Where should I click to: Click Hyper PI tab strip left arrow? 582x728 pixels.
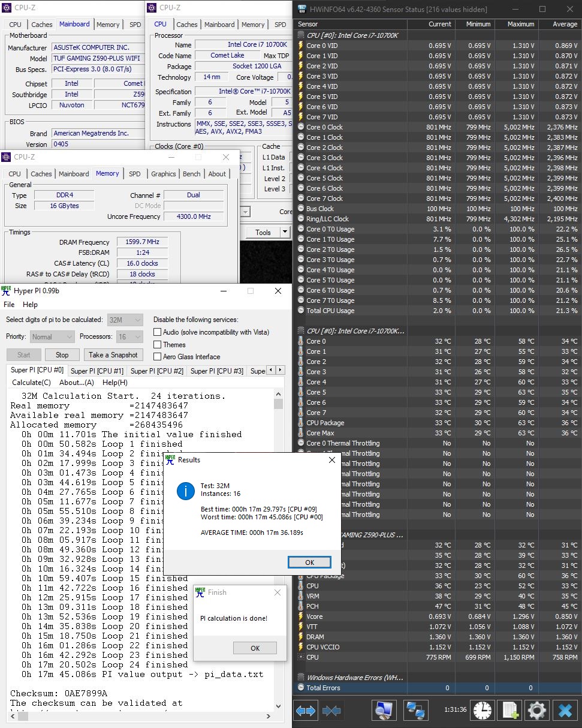(x=271, y=371)
